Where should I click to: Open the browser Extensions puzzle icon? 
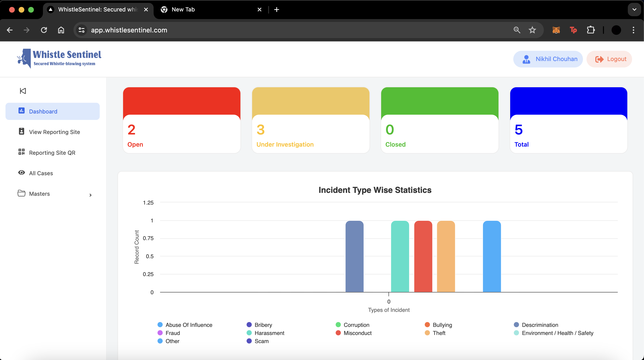pyautogui.click(x=591, y=30)
